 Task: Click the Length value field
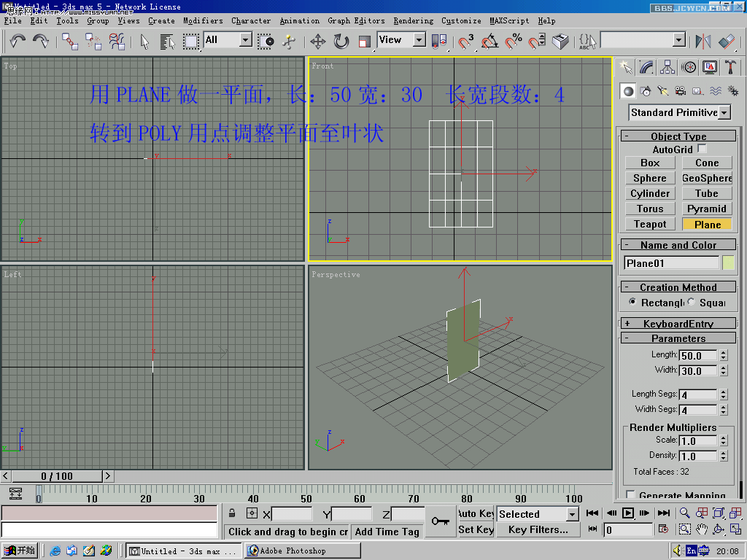(x=698, y=356)
